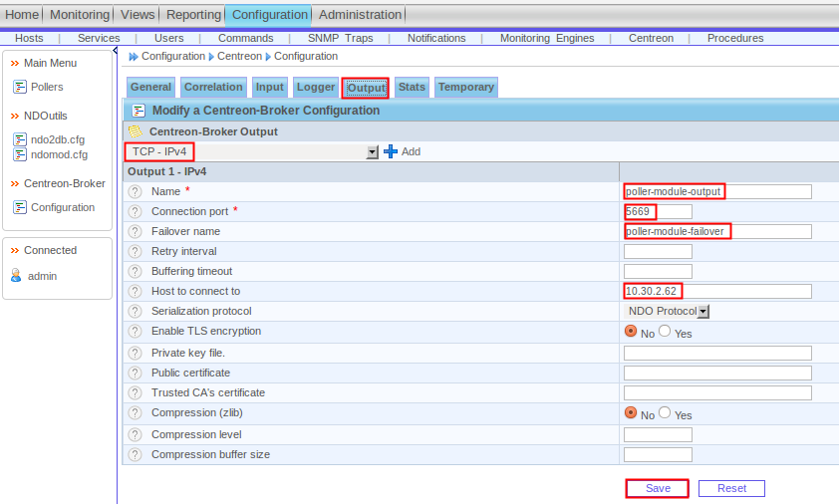Click the Host to connect to field
Image resolution: width=839 pixels, height=504 pixels.
pyautogui.click(x=717, y=291)
